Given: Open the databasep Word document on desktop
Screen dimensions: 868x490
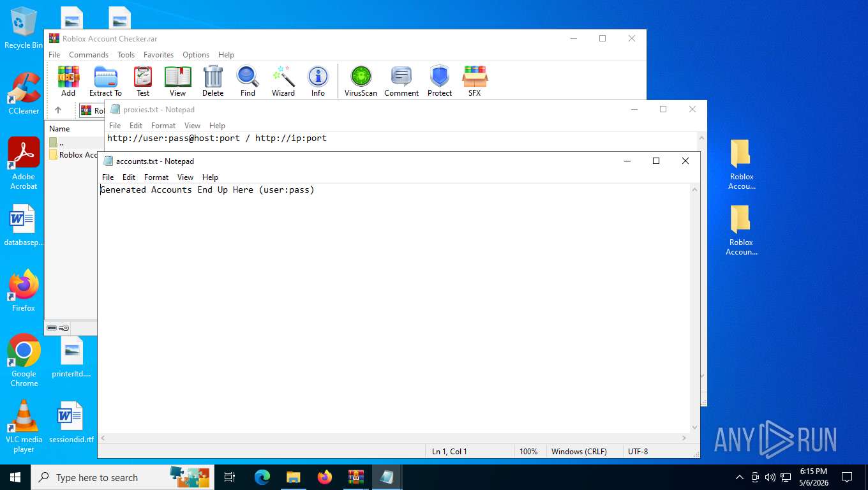Looking at the screenshot, I should pos(24,225).
